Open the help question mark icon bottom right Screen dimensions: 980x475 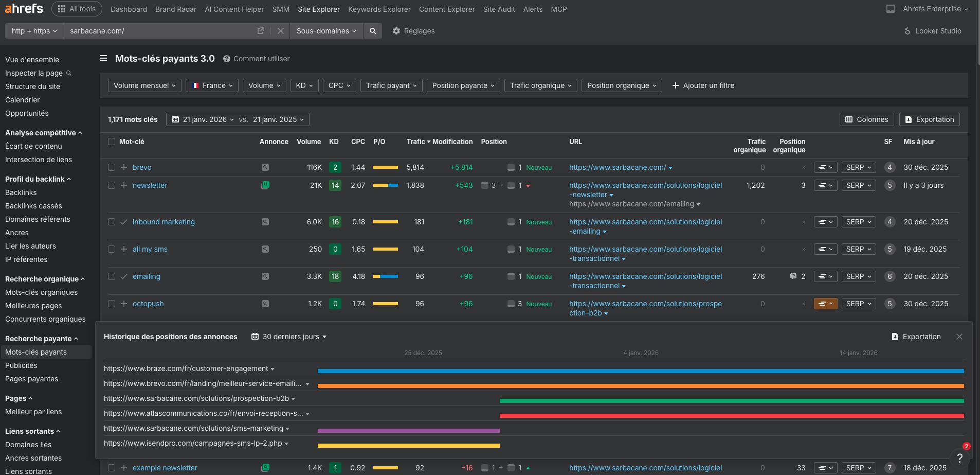(960, 458)
